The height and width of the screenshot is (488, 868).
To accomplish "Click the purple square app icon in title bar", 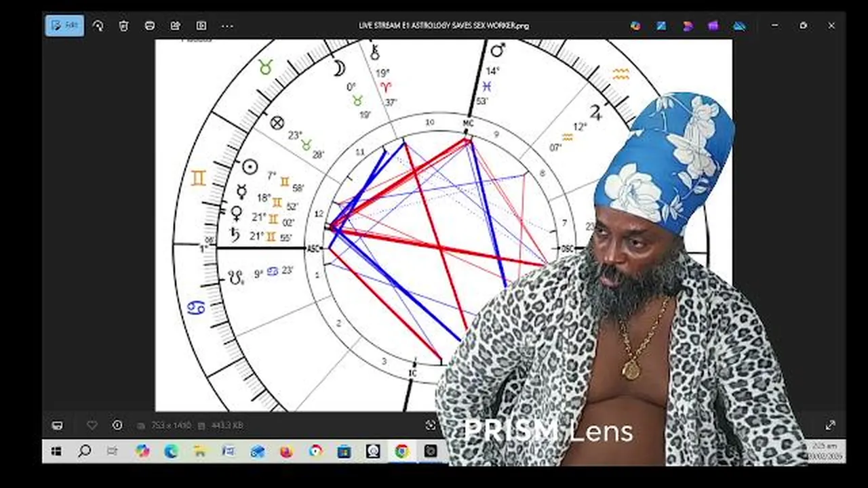I will (713, 26).
